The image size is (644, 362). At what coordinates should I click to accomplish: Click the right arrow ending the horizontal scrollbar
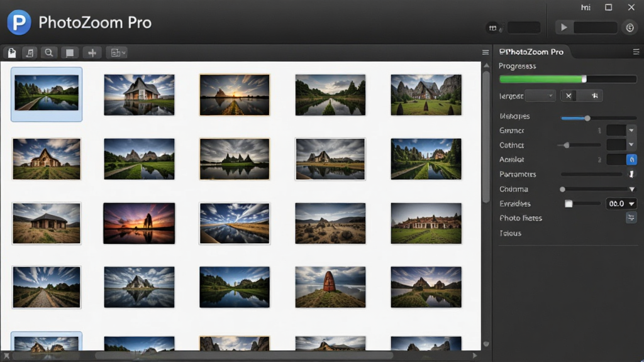[x=475, y=356]
